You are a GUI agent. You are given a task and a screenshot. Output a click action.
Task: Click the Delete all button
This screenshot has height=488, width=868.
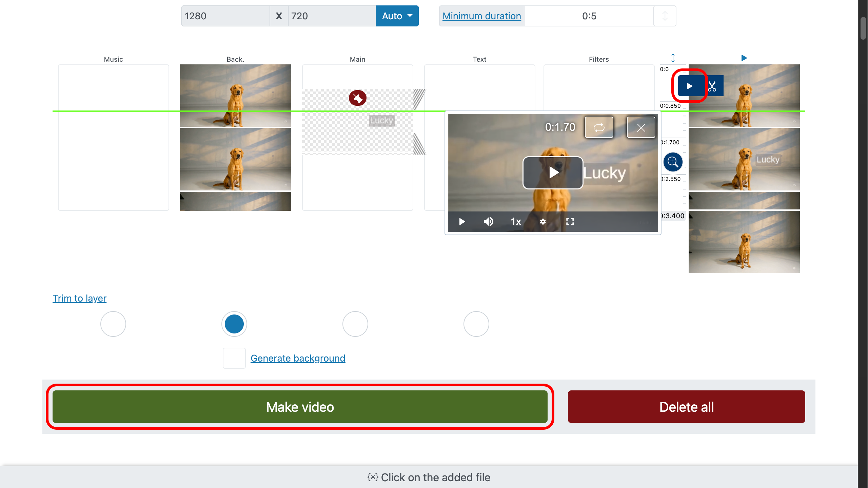[686, 407]
